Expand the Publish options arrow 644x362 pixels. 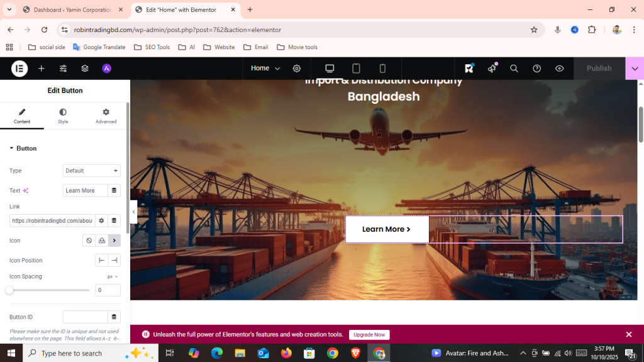click(x=635, y=69)
